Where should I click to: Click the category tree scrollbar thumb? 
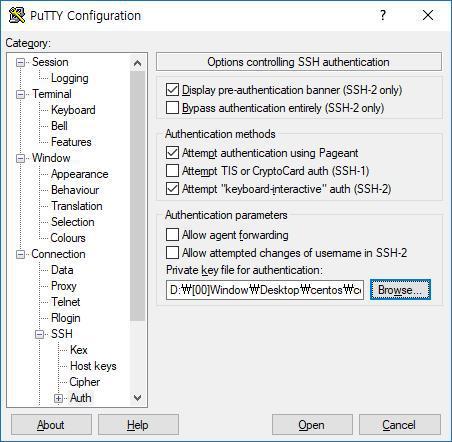point(137,196)
